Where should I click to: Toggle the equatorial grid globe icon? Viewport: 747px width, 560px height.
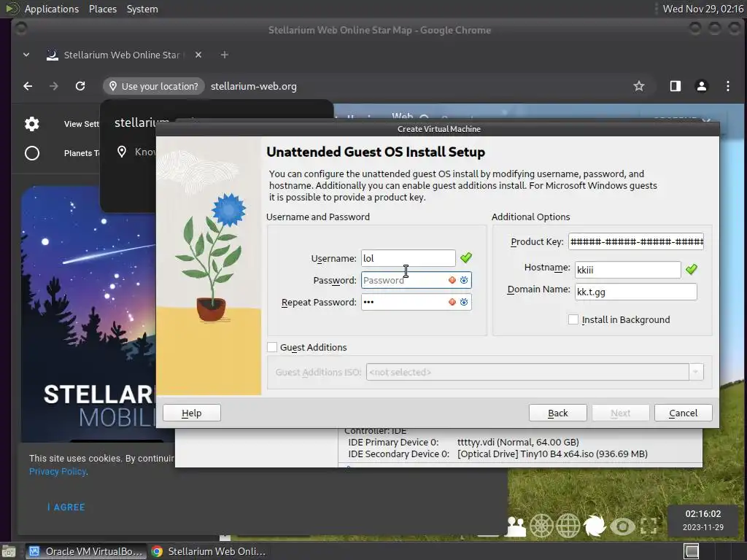[x=568, y=526]
